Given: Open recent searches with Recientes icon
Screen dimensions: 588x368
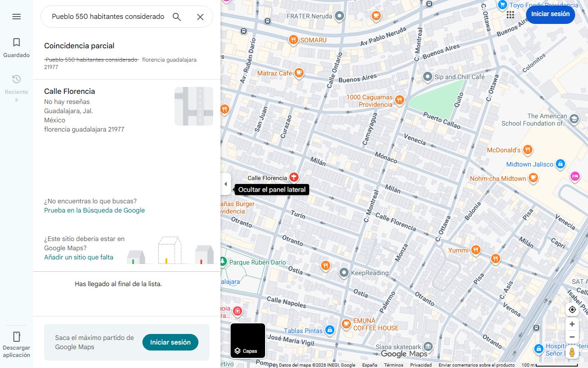Looking at the screenshot, I should 16,79.
